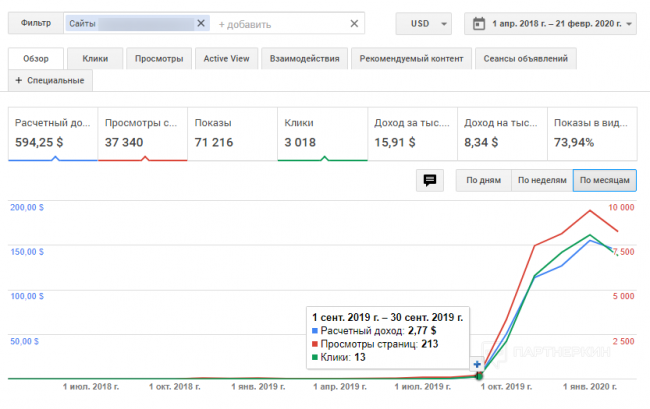This screenshot has width=650, height=409.
Task: Group chart data По неделям
Action: click(x=540, y=180)
